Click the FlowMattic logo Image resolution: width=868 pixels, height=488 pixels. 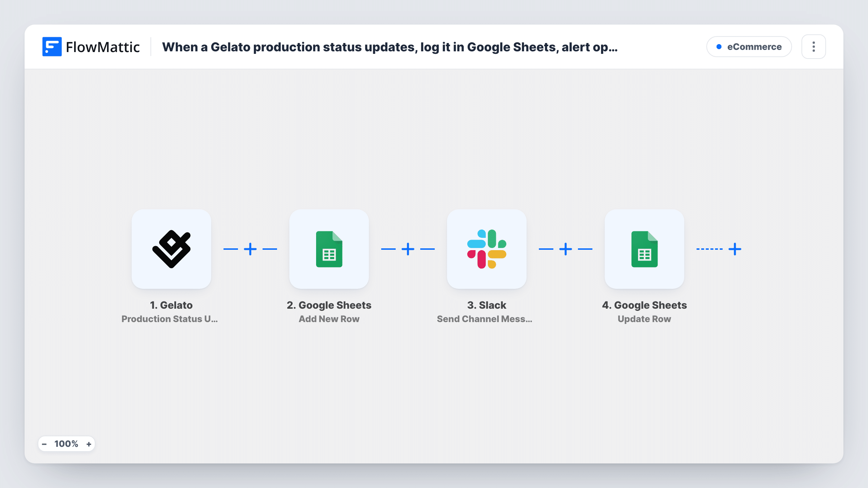[91, 47]
